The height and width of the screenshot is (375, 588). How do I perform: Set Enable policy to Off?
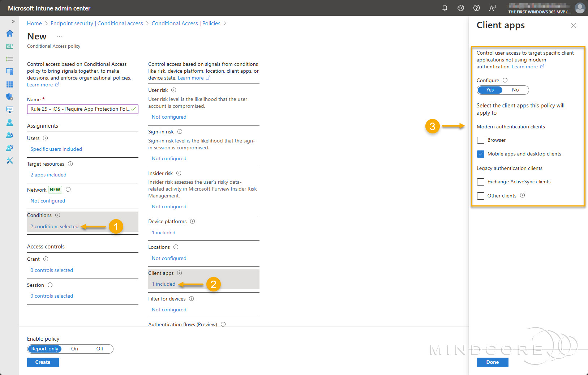click(100, 349)
